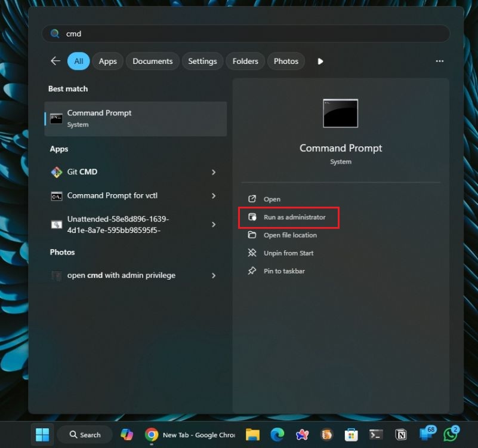Click the taskbar Search box
Screen dimensions: 478x448
coord(85,435)
